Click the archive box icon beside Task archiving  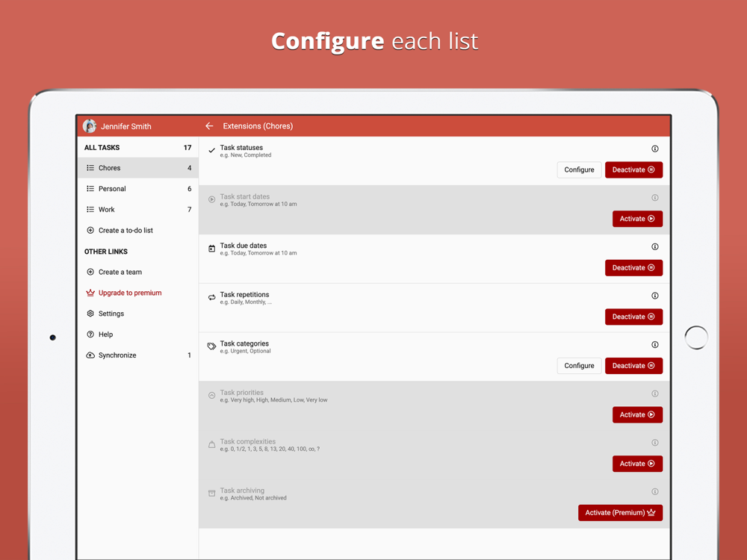[x=212, y=494]
